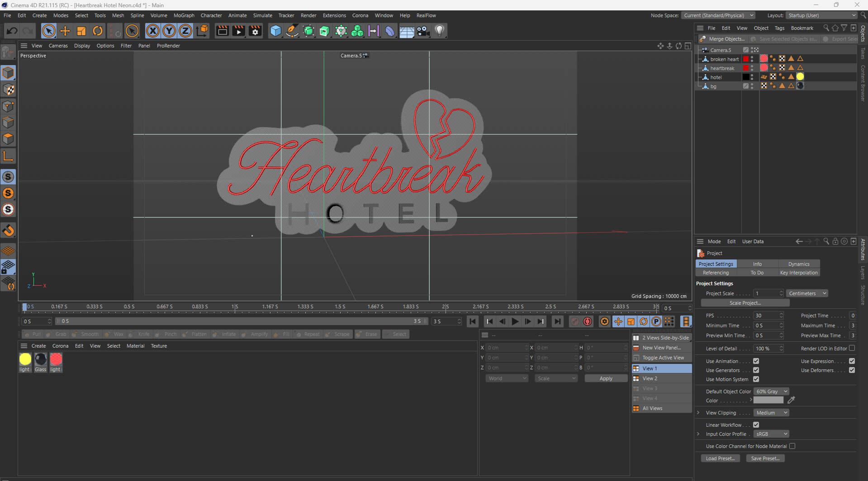The width and height of the screenshot is (868, 481).
Task: Select 2 Views Side-by-Side option
Action: 662,338
